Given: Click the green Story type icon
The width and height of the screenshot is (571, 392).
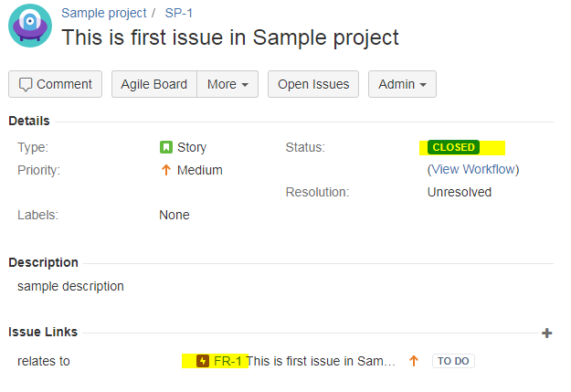Looking at the screenshot, I should pyautogui.click(x=166, y=147).
